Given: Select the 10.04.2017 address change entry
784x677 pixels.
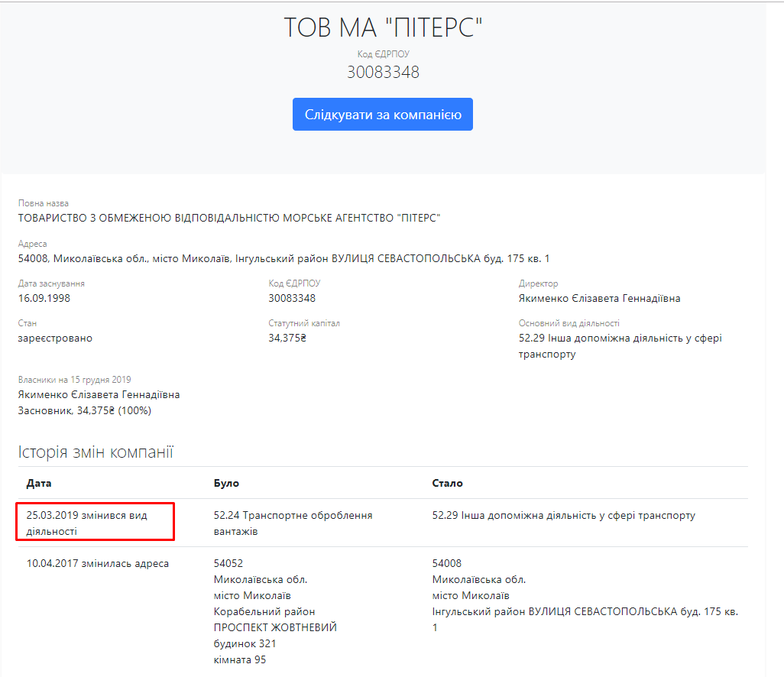Looking at the screenshot, I should coord(98,563).
